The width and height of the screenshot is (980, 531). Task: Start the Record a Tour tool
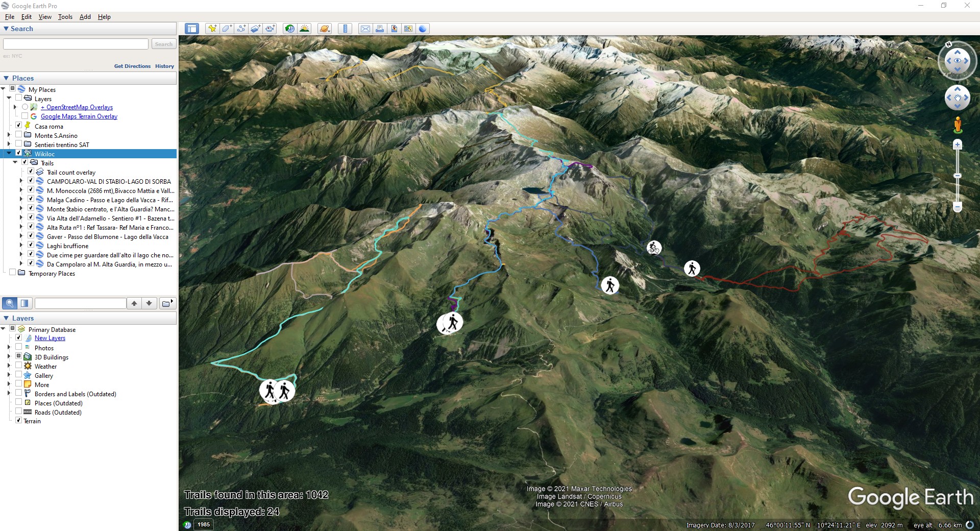[x=269, y=29]
